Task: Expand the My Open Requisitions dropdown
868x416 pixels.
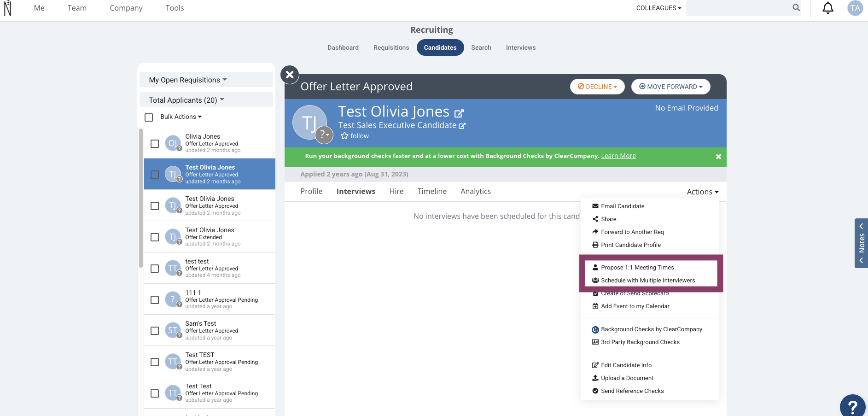Action: (x=206, y=80)
